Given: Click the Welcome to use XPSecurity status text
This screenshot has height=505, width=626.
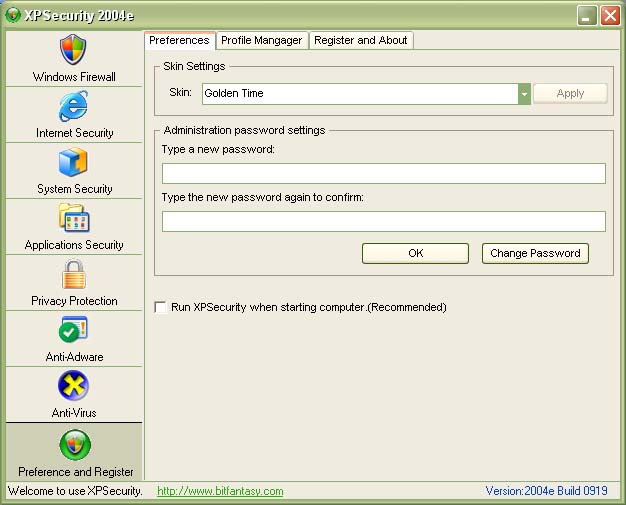Looking at the screenshot, I should pos(75,491).
